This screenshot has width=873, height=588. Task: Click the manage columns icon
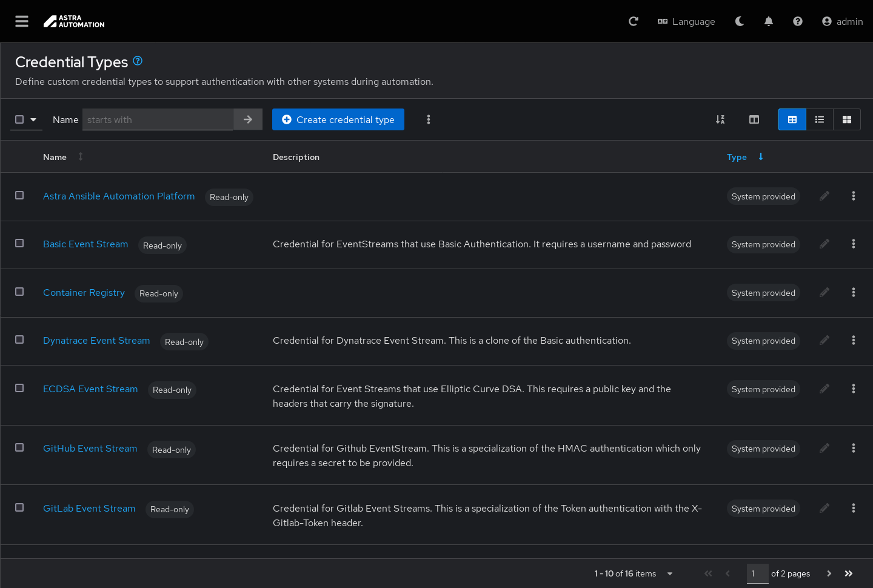tap(754, 119)
